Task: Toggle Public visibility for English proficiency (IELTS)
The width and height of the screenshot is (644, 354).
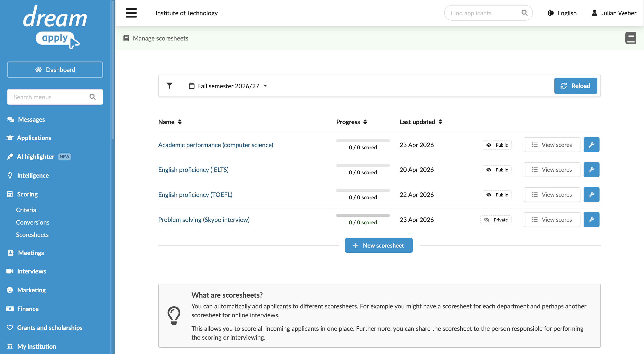Action: pos(497,170)
